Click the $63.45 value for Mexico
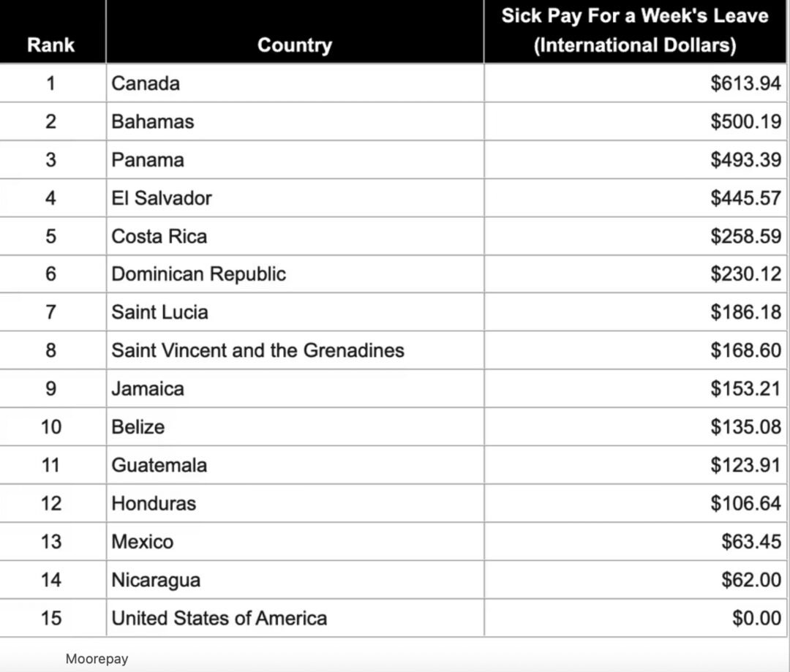This screenshot has height=672, width=790. (750, 542)
